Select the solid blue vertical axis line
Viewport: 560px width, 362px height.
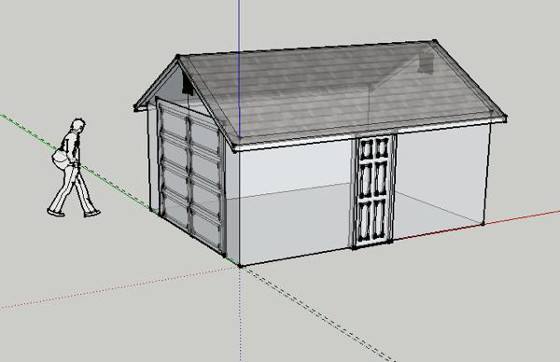[239, 68]
